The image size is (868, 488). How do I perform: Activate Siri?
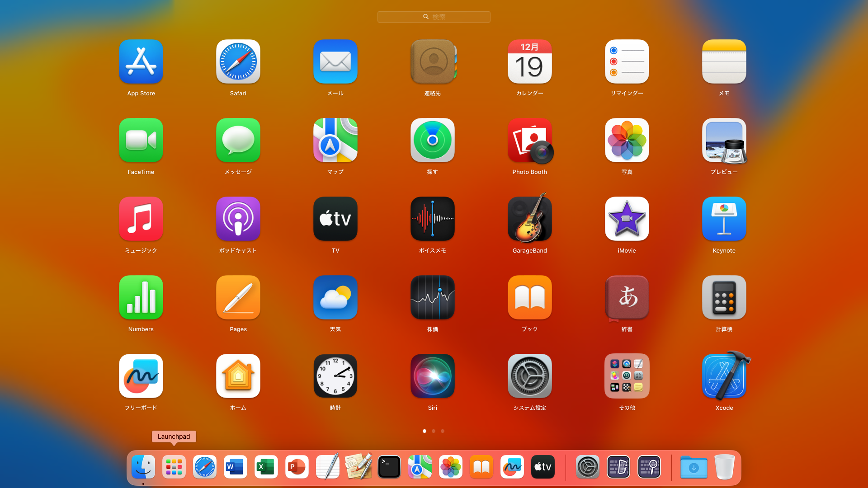(x=433, y=376)
